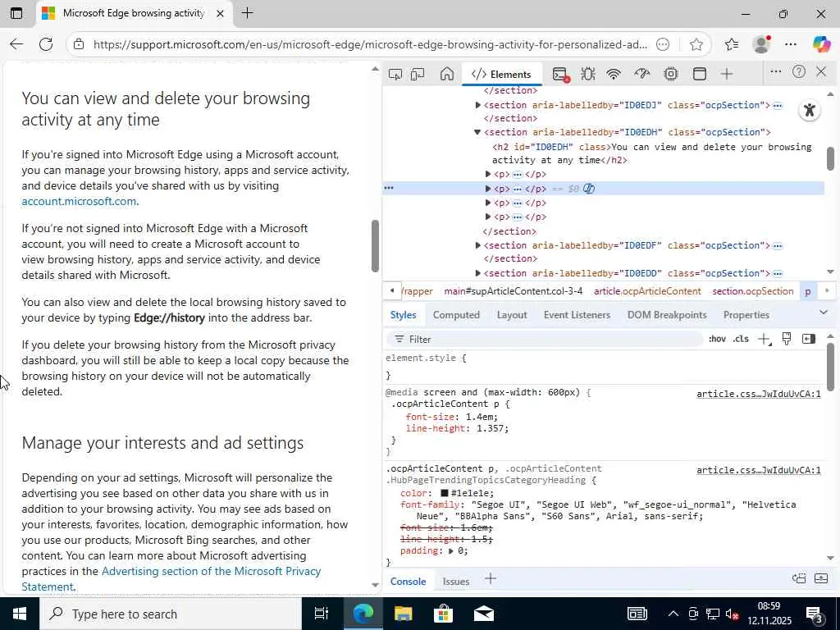Switch to the Console drawer tab
Screen dimensions: 840x630
pos(408,582)
